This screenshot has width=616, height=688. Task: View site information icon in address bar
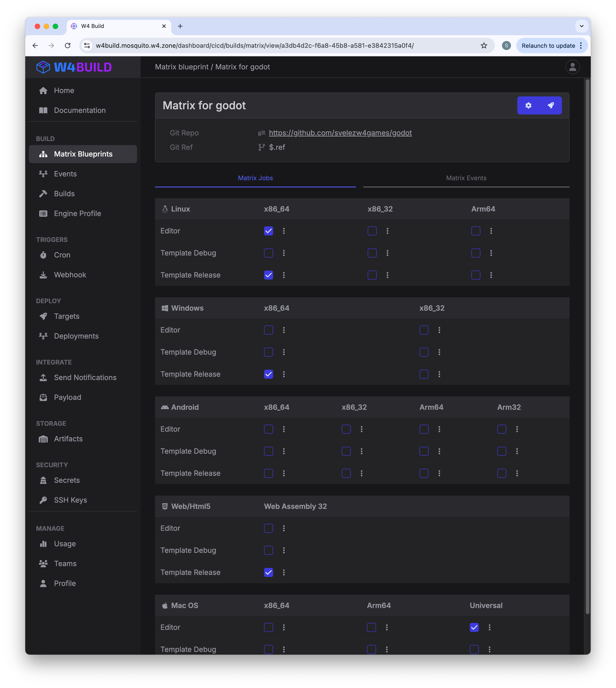tap(87, 46)
